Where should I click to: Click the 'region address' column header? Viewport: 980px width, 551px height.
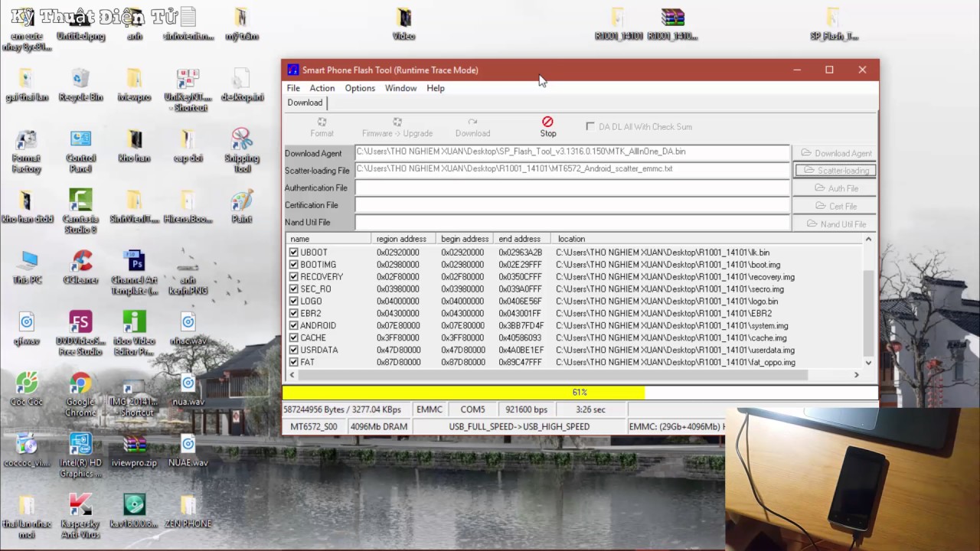point(401,239)
